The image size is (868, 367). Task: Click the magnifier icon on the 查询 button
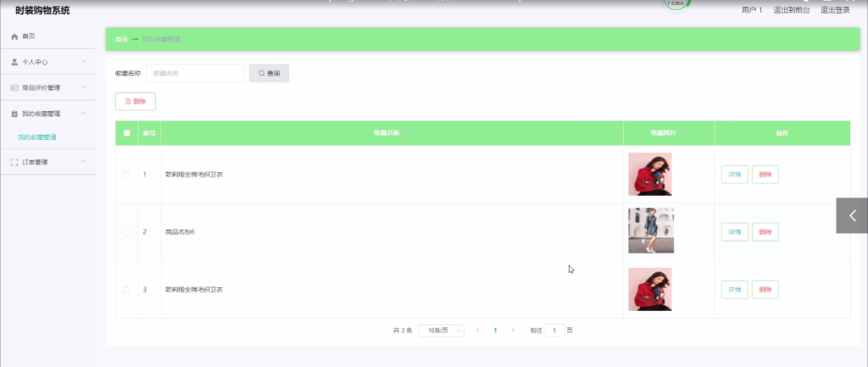[261, 73]
